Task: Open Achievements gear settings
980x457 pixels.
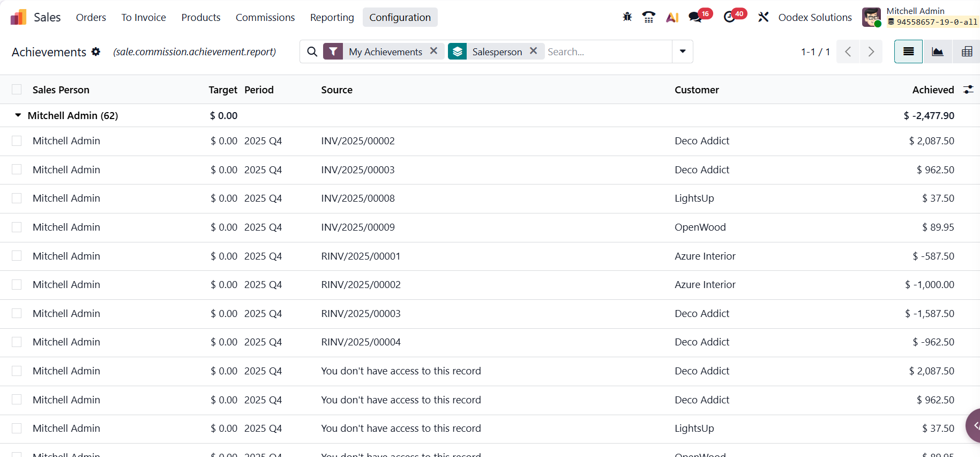Action: (x=96, y=51)
